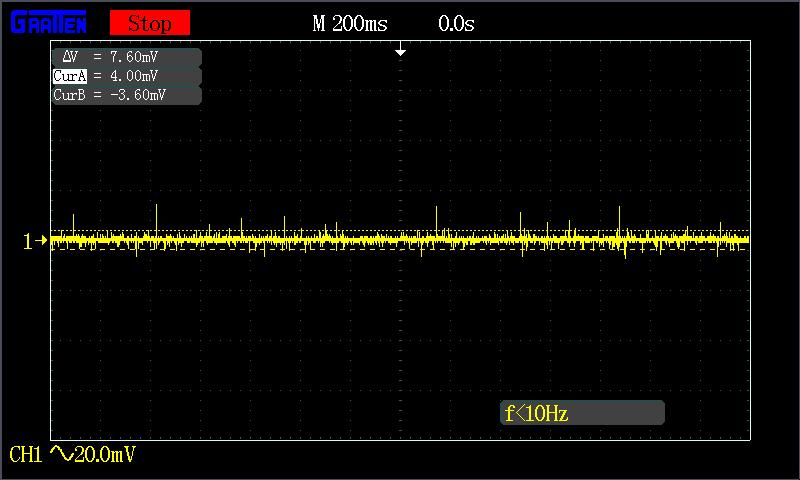The width and height of the screenshot is (800, 480).
Task: Select the M 200ms timebase readout
Action: click(350, 23)
